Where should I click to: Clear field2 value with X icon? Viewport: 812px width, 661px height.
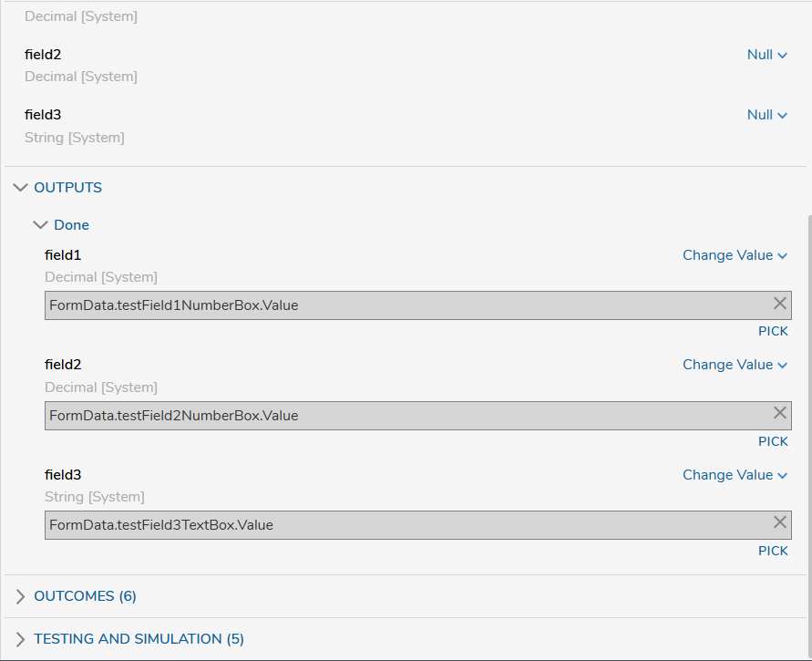tap(780, 413)
